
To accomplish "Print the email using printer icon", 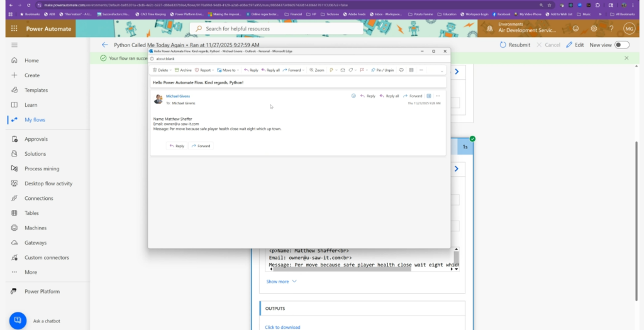I will coord(401,70).
